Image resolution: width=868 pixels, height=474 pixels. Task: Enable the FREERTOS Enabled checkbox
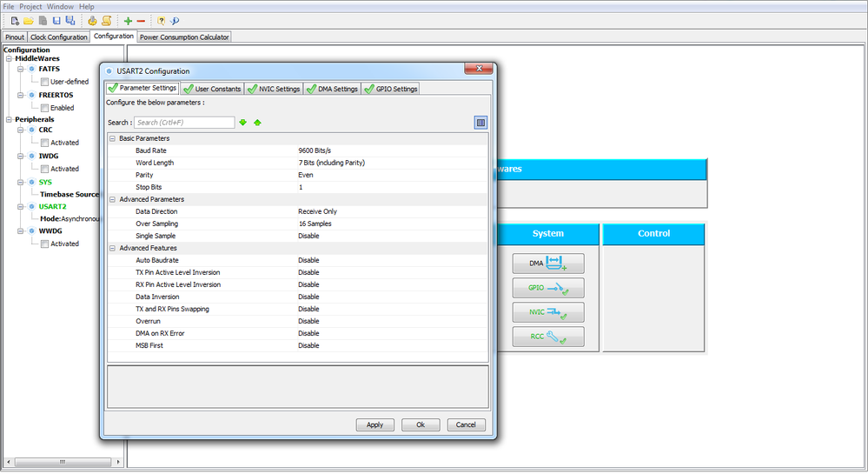pos(45,108)
